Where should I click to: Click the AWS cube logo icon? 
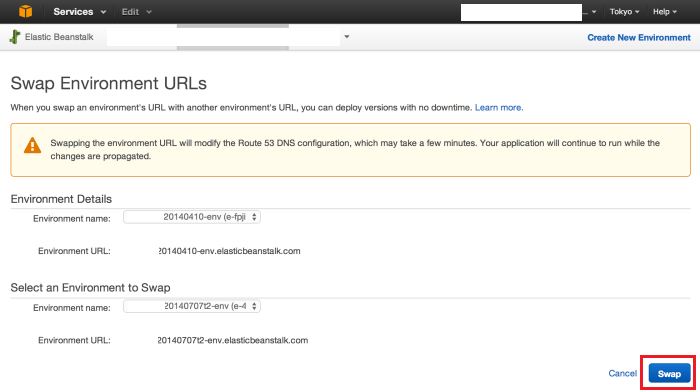(25, 12)
